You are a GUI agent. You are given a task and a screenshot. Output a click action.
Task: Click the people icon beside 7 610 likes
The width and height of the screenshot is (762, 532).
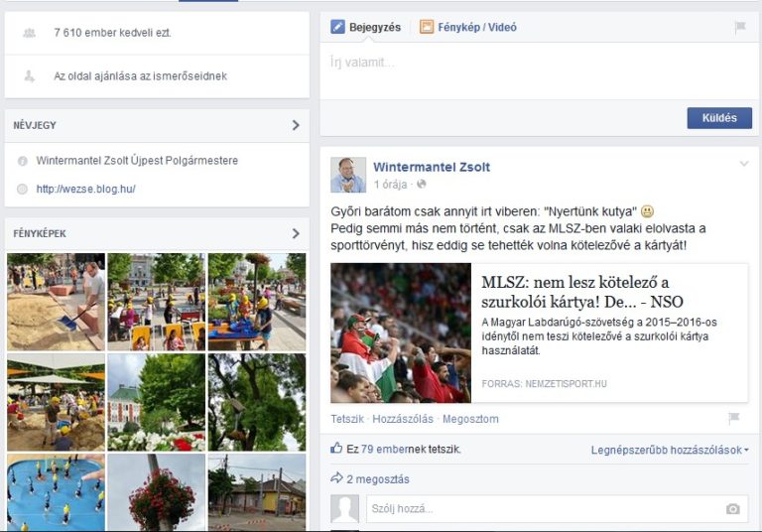coord(29,33)
